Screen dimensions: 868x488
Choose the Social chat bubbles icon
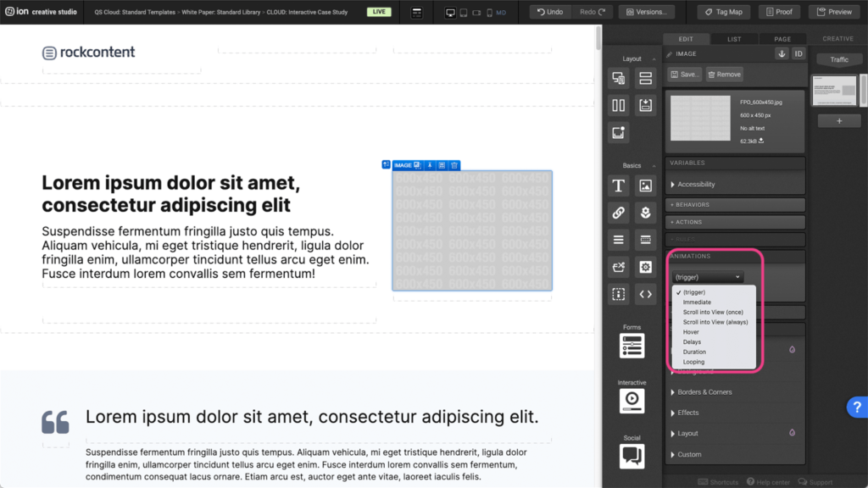[x=632, y=456]
